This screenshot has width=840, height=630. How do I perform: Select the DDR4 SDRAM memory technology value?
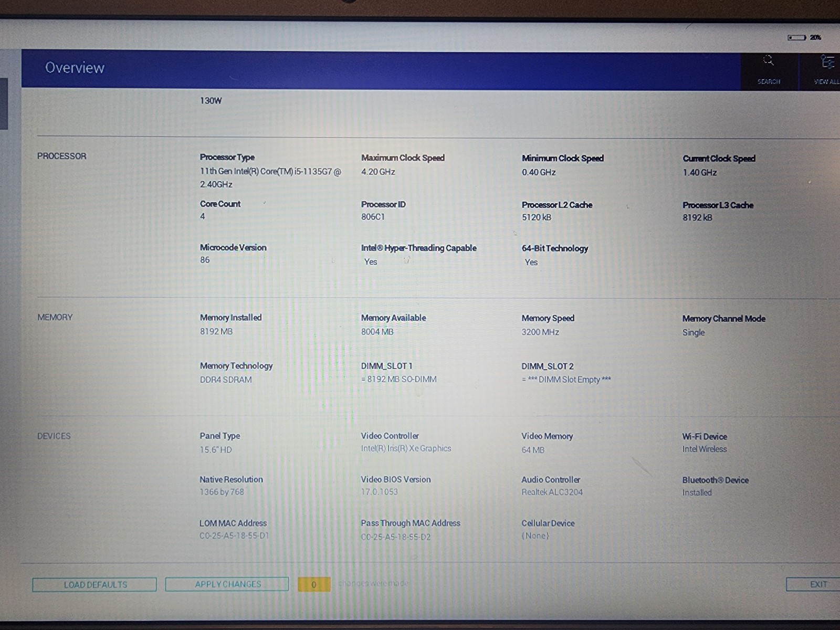point(226,380)
